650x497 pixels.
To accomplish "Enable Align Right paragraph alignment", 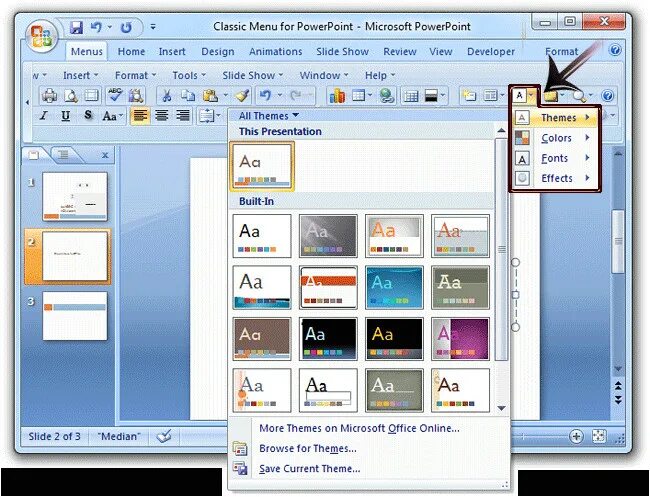I will 183,116.
